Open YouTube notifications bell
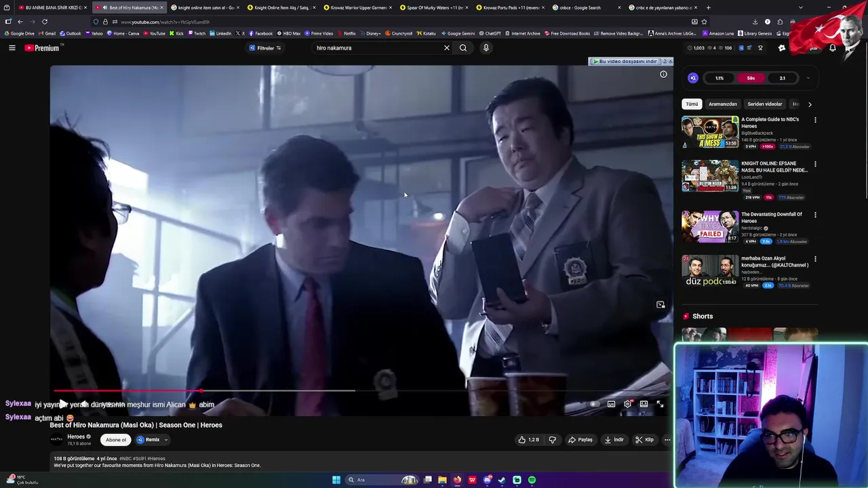Image resolution: width=868 pixels, height=488 pixels. 833,48
